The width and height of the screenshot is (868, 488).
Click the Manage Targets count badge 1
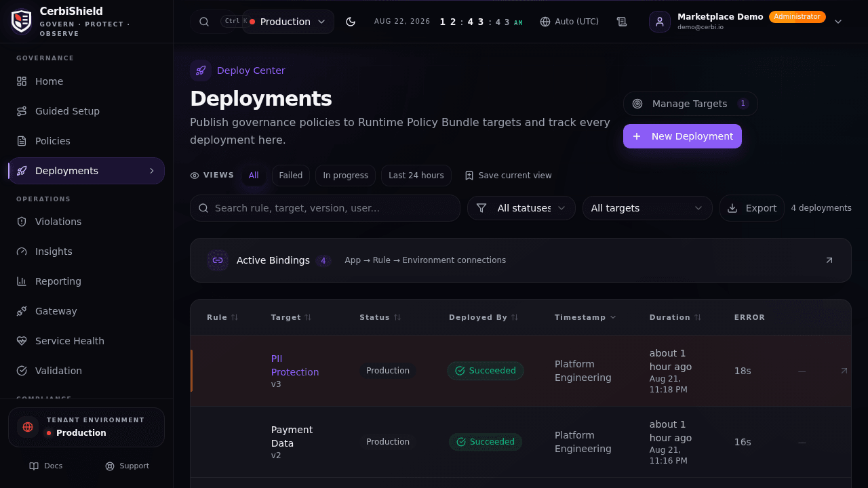coord(743,104)
